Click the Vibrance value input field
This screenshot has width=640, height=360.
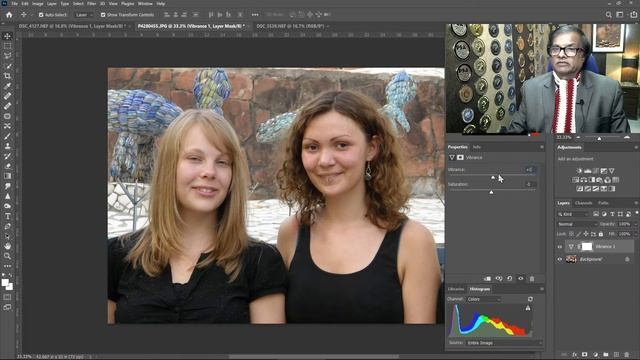529,169
